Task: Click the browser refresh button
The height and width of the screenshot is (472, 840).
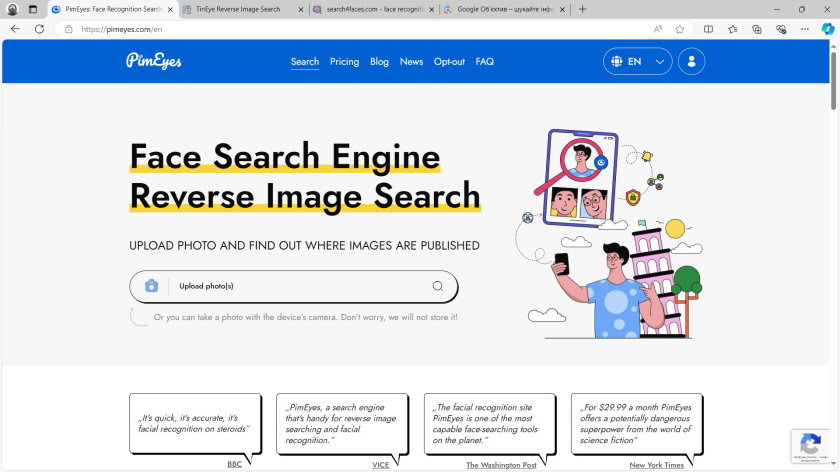Action: pyautogui.click(x=39, y=29)
